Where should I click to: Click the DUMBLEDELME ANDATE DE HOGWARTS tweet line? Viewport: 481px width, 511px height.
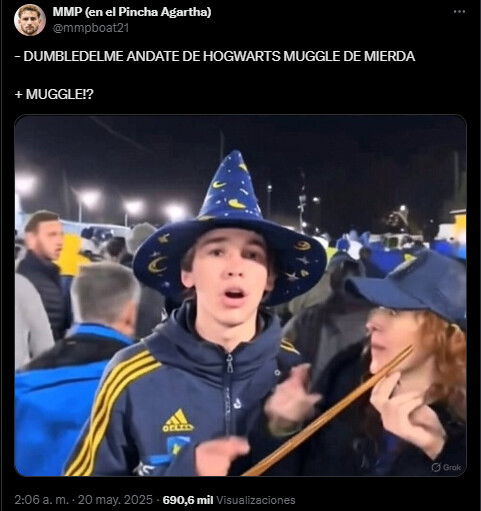215,56
